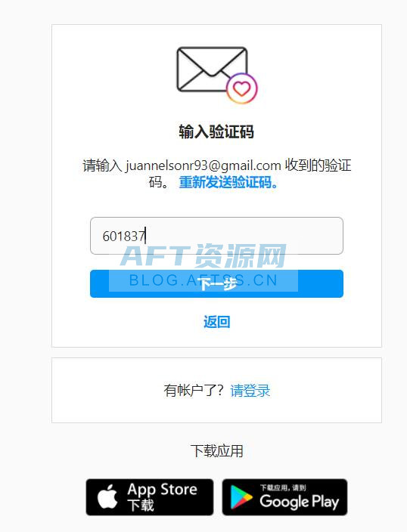Click the AFT资源网 watermark logo
Image resolution: width=407 pixels, height=532 pixels.
(x=203, y=255)
